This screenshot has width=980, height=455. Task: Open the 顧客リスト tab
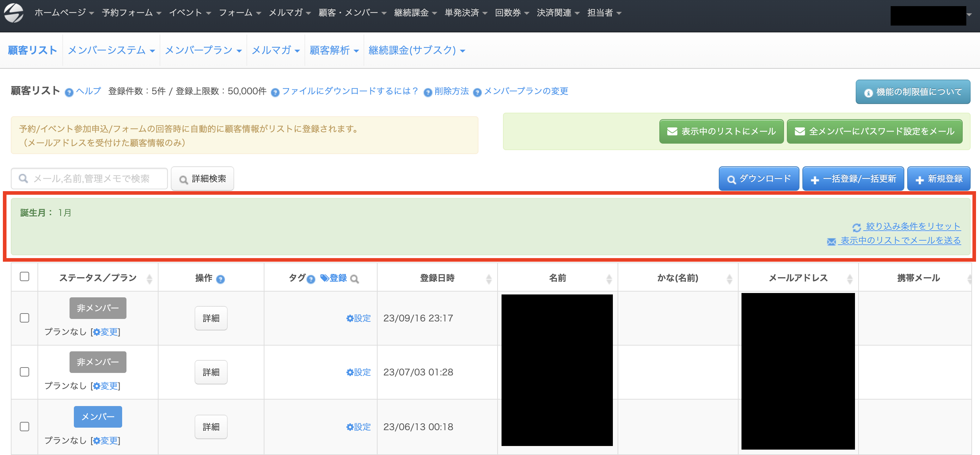tap(32, 50)
